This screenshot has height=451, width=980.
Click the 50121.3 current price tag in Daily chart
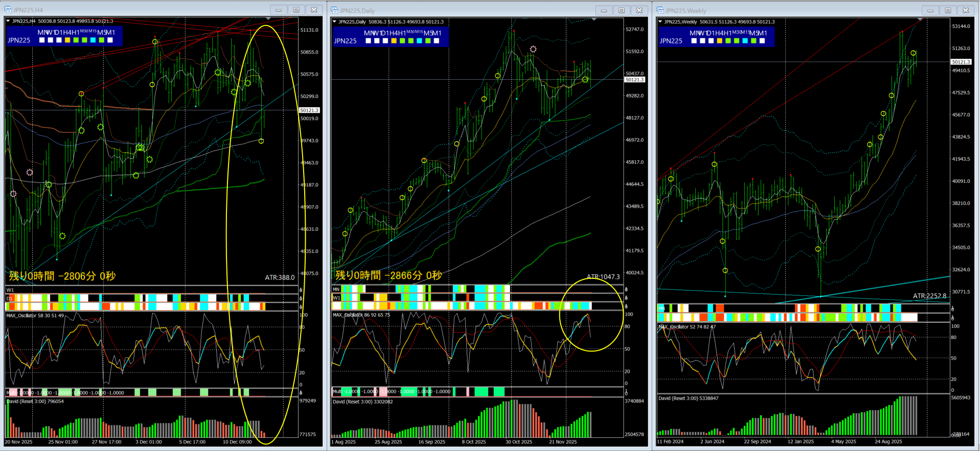tap(635, 80)
